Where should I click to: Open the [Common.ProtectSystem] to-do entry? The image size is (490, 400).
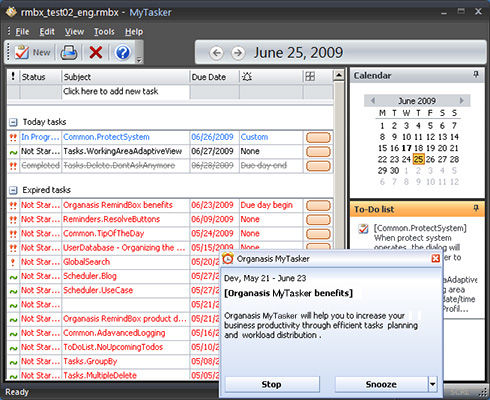(420, 228)
